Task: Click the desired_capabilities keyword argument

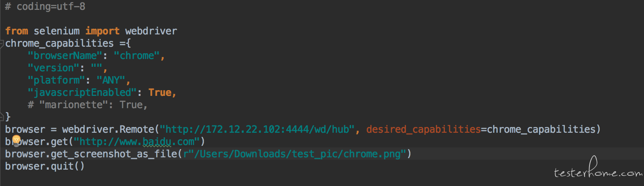Action: [423, 129]
